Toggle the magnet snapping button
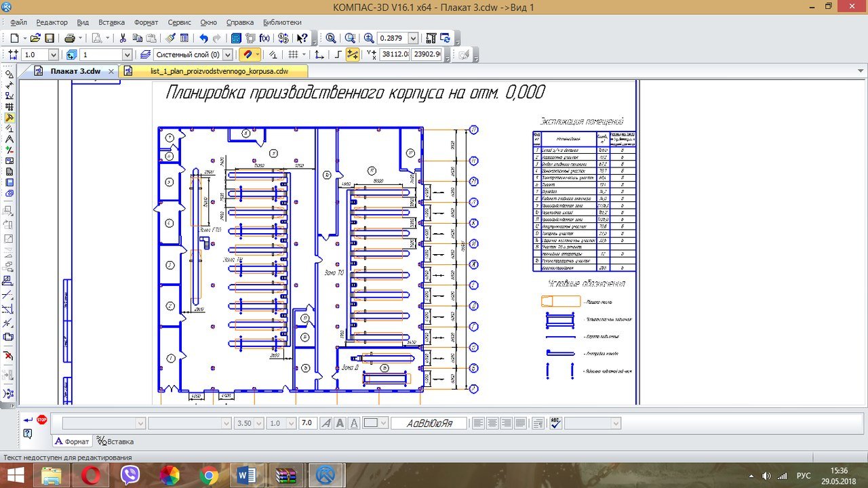 [x=248, y=55]
